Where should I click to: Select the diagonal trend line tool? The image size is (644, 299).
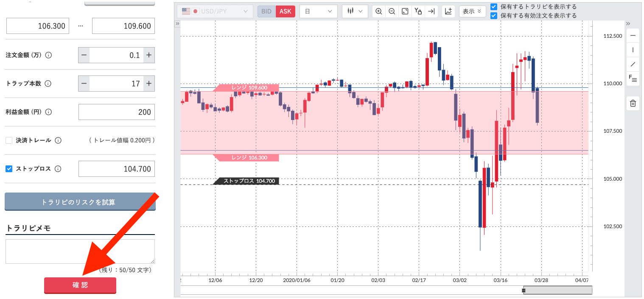click(x=633, y=64)
